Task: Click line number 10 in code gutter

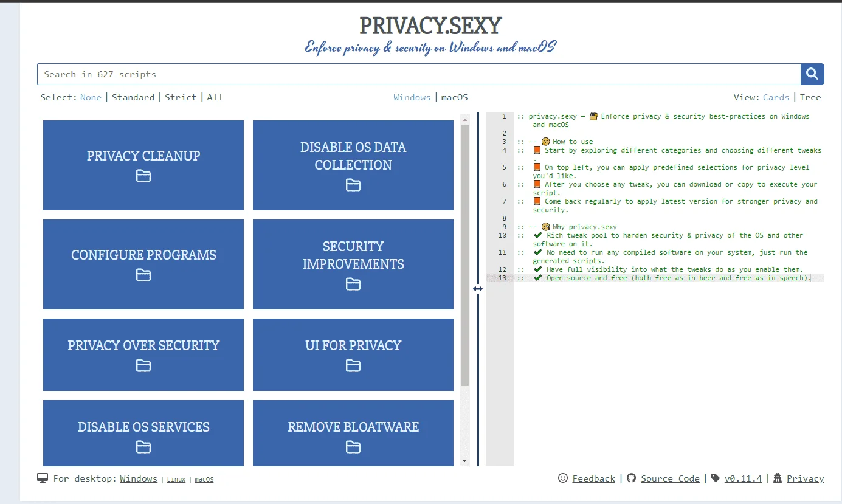Action: click(502, 235)
